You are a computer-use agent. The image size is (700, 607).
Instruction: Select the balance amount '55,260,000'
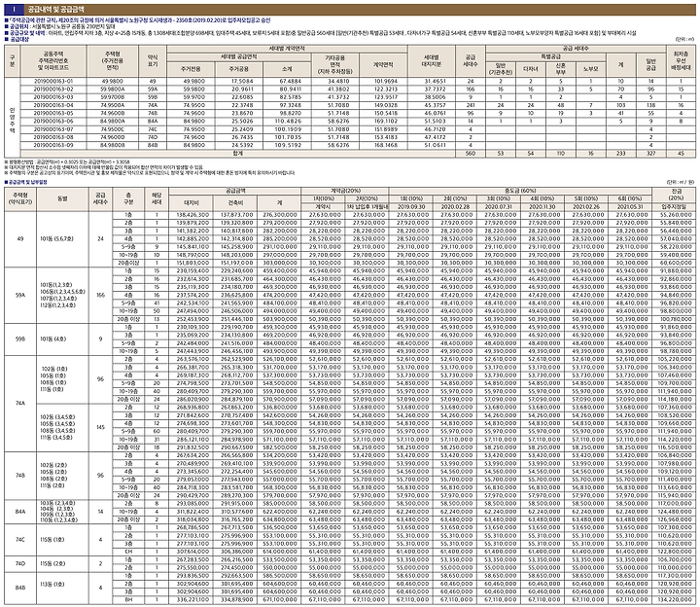tap(676, 215)
